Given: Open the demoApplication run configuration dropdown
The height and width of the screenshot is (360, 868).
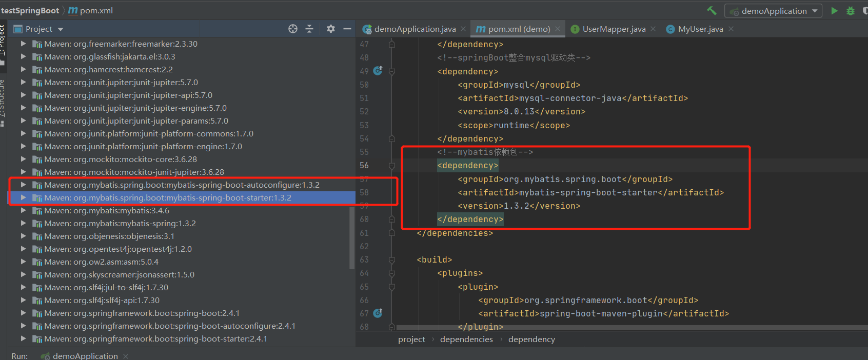Looking at the screenshot, I should coord(773,11).
